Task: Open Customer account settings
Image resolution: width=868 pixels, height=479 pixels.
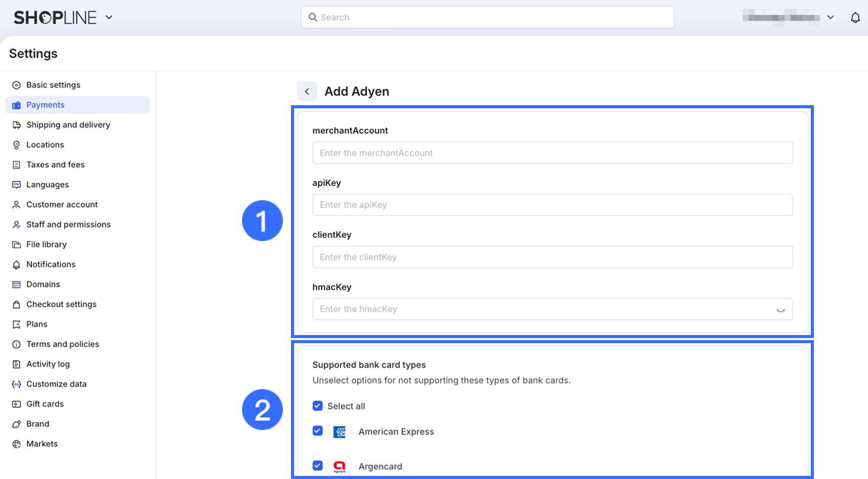Action: 78,204
